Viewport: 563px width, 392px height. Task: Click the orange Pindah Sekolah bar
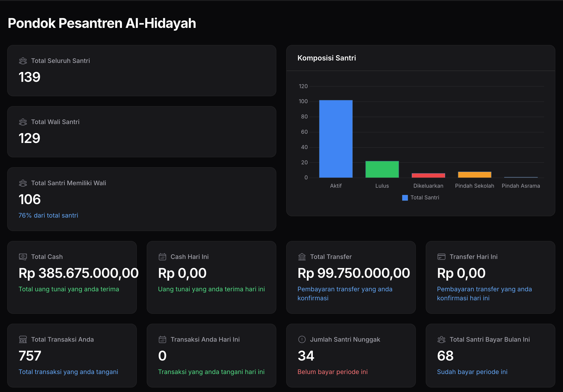[x=475, y=175]
